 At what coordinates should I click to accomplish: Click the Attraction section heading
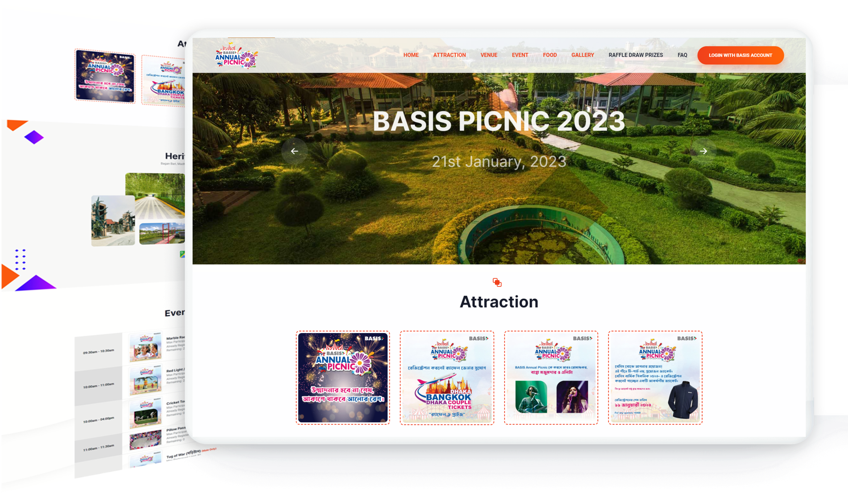tap(499, 302)
